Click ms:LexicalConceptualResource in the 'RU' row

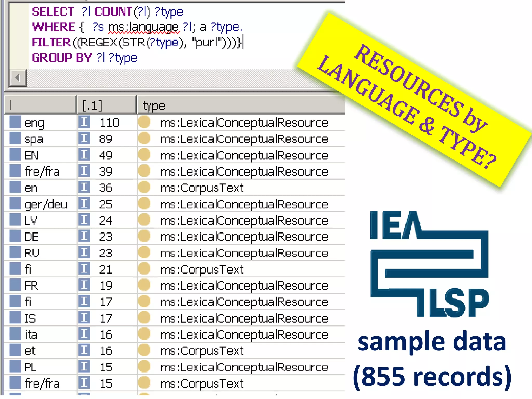244,254
